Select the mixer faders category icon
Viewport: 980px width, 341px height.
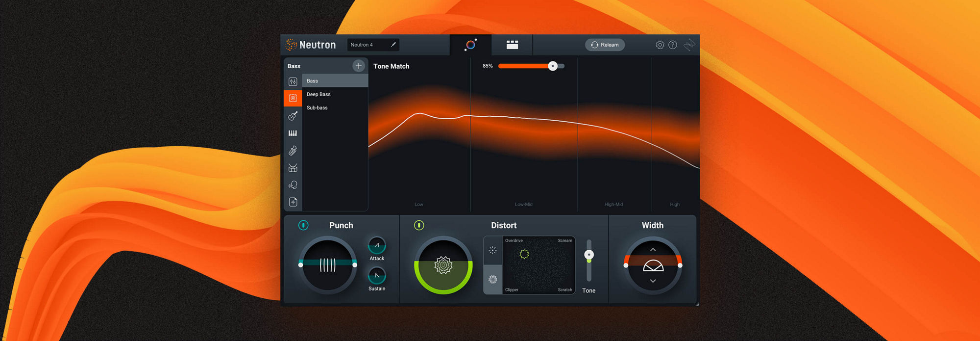[x=293, y=81]
